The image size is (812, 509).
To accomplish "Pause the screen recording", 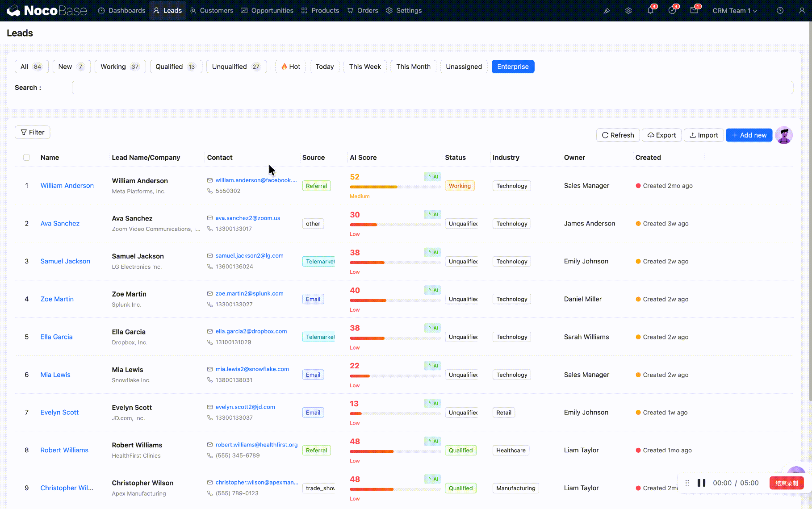I will [702, 483].
